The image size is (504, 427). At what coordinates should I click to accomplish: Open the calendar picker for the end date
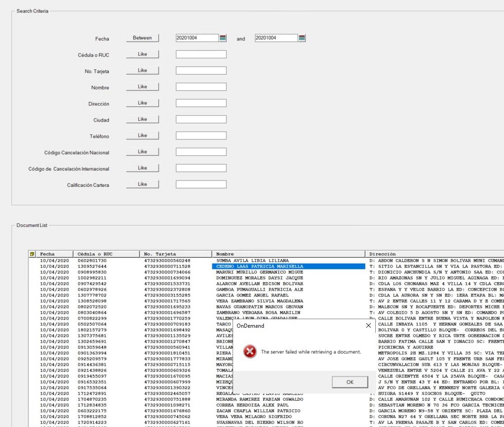[x=302, y=38]
